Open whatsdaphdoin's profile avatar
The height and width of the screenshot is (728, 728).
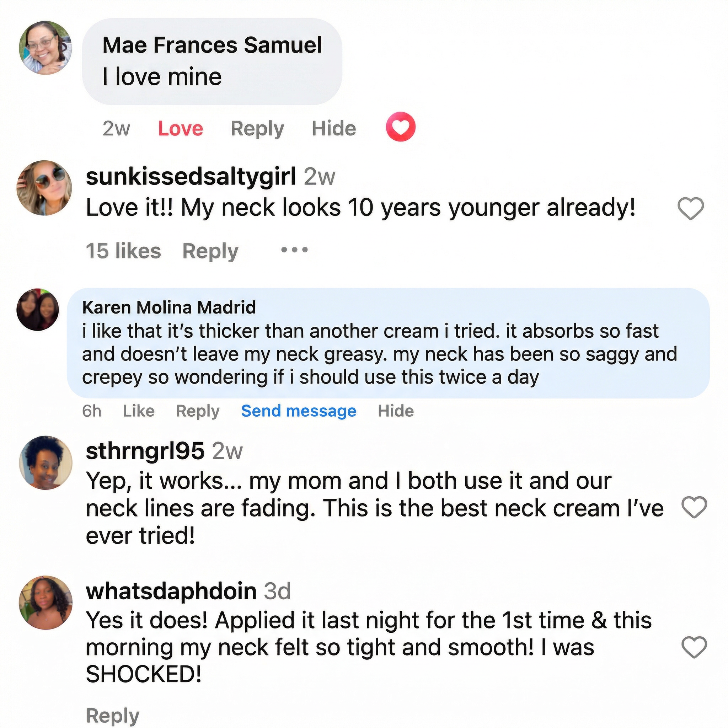[45, 603]
